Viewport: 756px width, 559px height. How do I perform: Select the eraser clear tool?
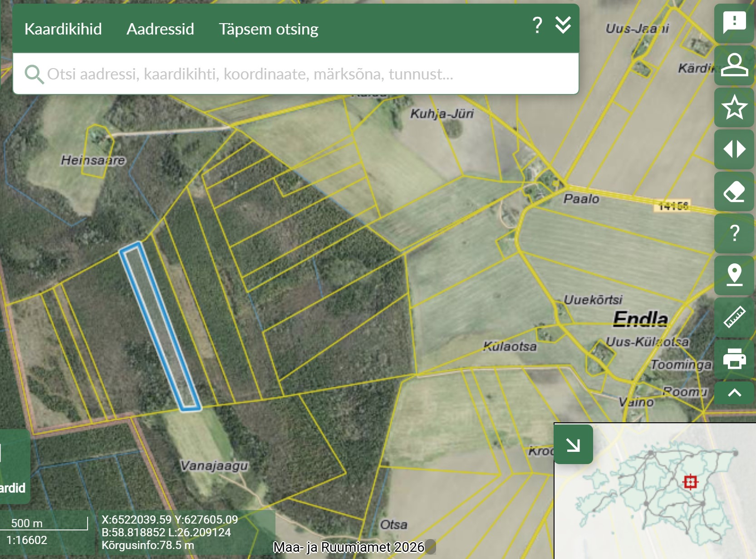pyautogui.click(x=734, y=191)
